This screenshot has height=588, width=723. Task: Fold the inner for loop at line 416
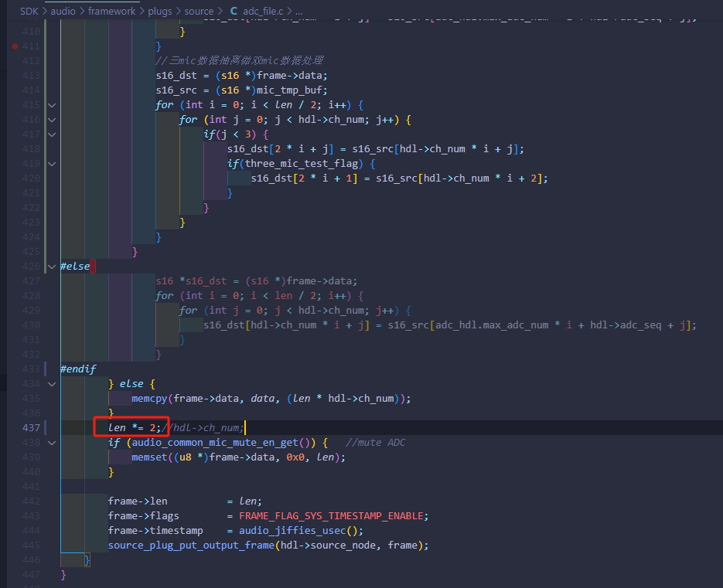coord(52,120)
